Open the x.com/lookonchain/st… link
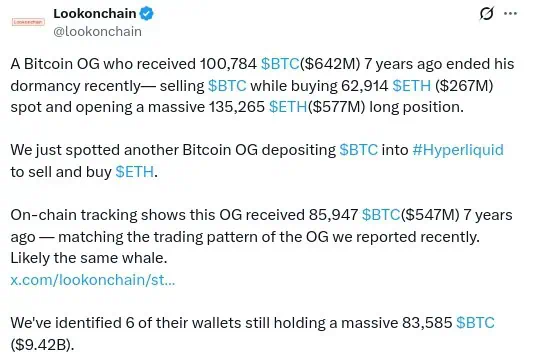The height and width of the screenshot is (364, 534). [93, 280]
